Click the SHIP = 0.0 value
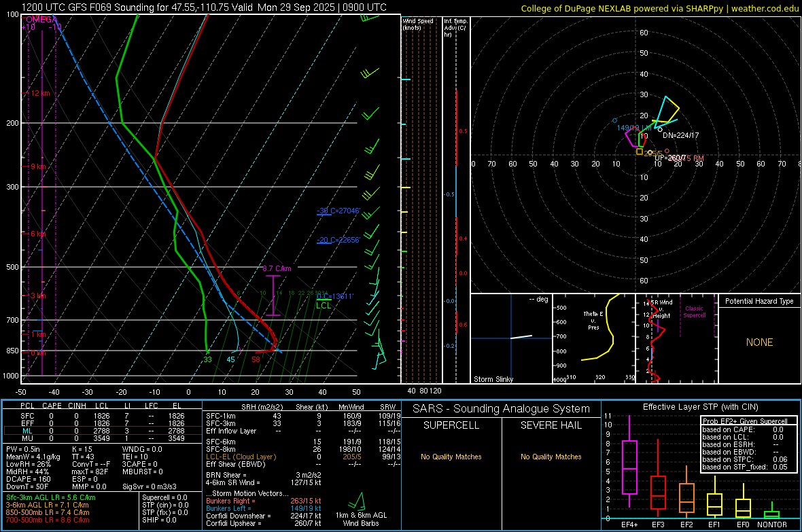 tap(159, 520)
